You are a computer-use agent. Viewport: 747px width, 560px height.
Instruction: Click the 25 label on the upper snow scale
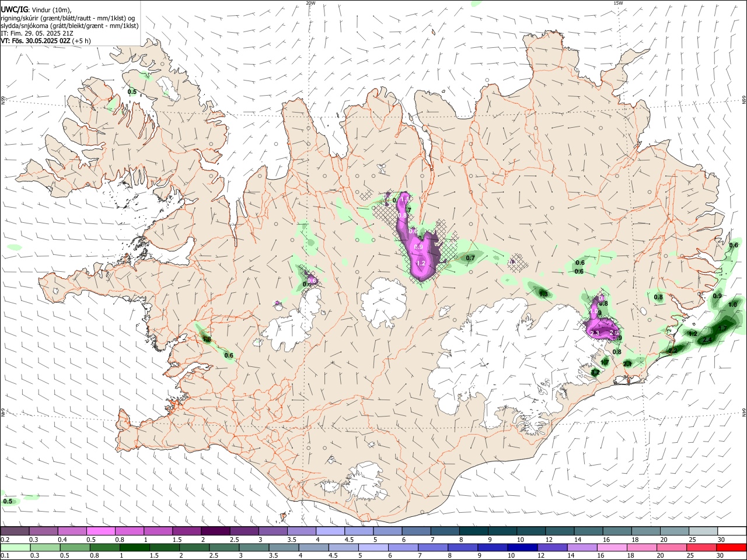692,540
